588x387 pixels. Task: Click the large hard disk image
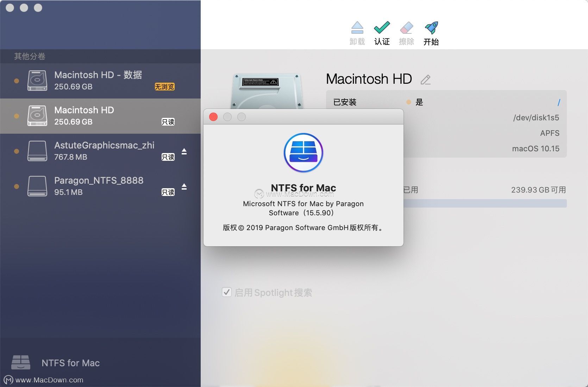coord(266,91)
